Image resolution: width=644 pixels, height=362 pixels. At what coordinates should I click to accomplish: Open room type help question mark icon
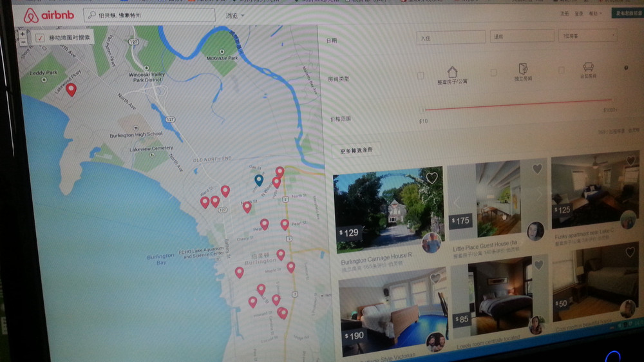625,68
